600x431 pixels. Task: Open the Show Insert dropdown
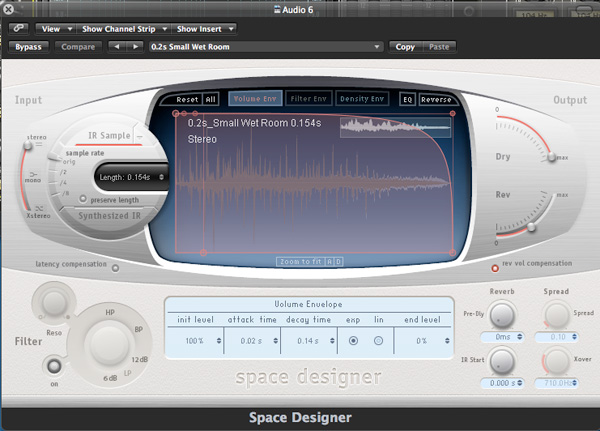[204, 29]
